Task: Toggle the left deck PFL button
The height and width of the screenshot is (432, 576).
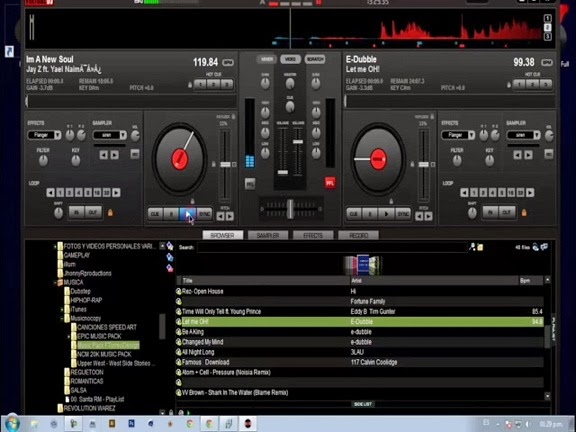Action: [x=250, y=184]
